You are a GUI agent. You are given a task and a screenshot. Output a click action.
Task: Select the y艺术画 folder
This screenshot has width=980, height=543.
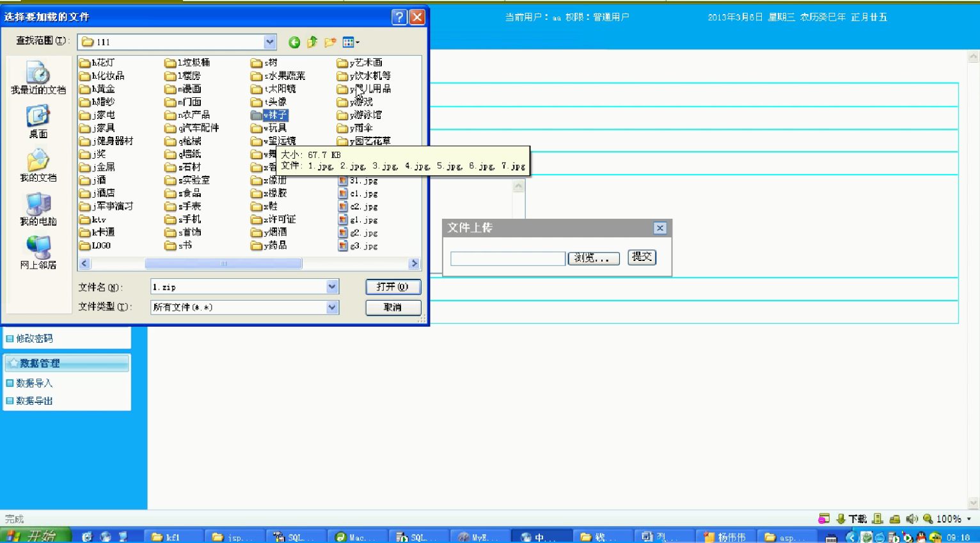click(x=360, y=63)
